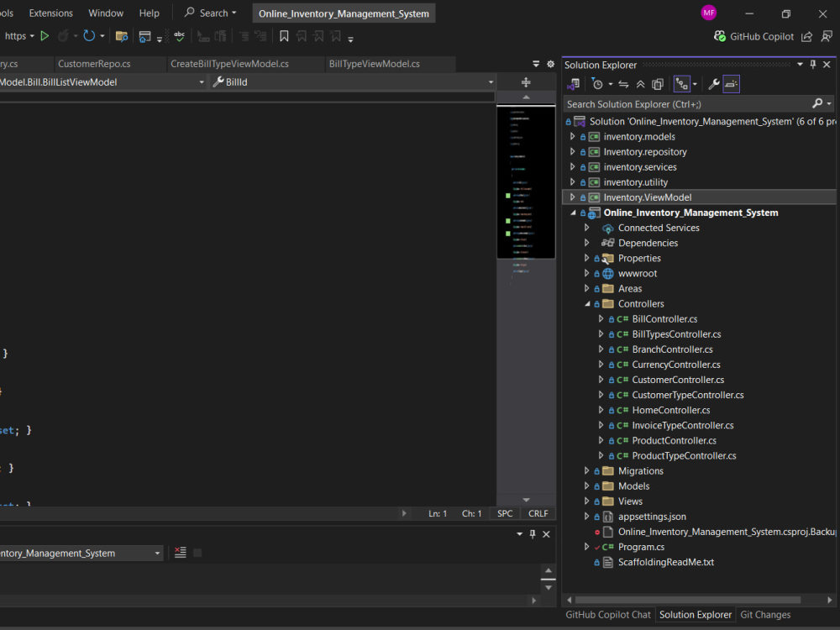Collapse All in Solution Explorer
This screenshot has width=840, height=630.
(641, 84)
